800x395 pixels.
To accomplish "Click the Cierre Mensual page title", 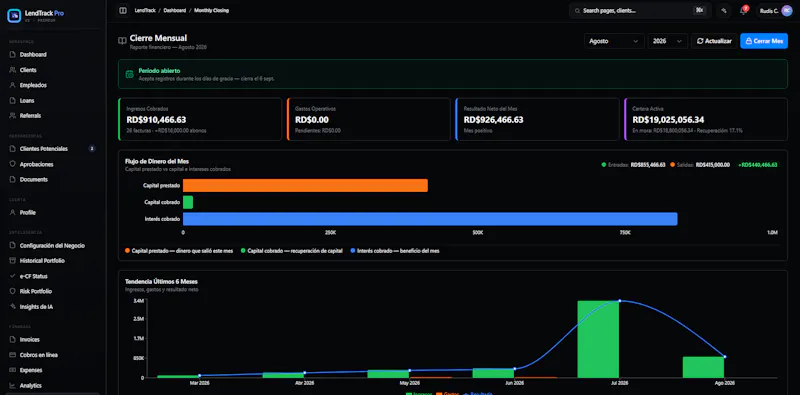I will click(158, 38).
